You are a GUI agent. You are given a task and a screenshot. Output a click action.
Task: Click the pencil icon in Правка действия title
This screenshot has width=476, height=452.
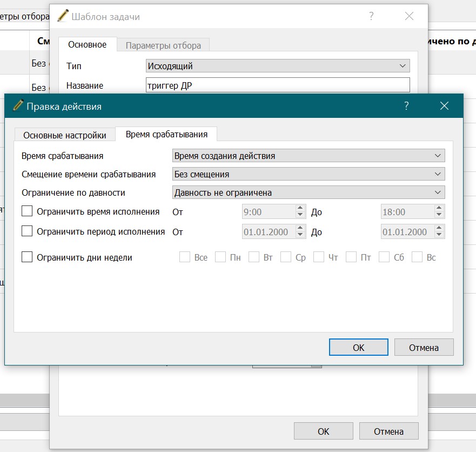tap(18, 105)
